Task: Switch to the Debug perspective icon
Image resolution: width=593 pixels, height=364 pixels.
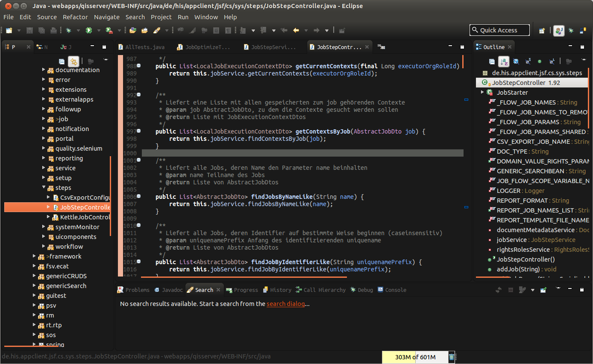Action: coord(571,30)
